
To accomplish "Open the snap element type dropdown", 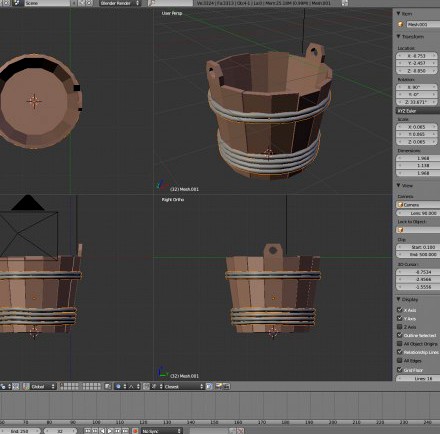I will [x=156, y=386].
